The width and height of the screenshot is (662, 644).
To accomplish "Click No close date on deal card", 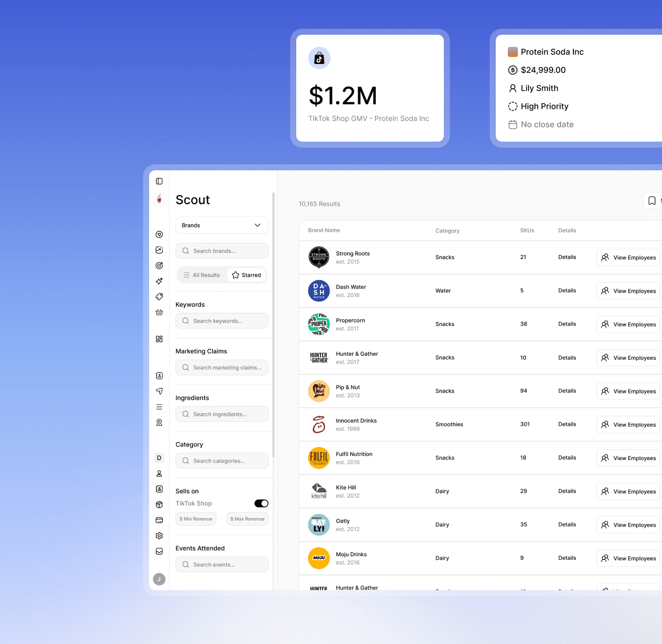I will [547, 124].
